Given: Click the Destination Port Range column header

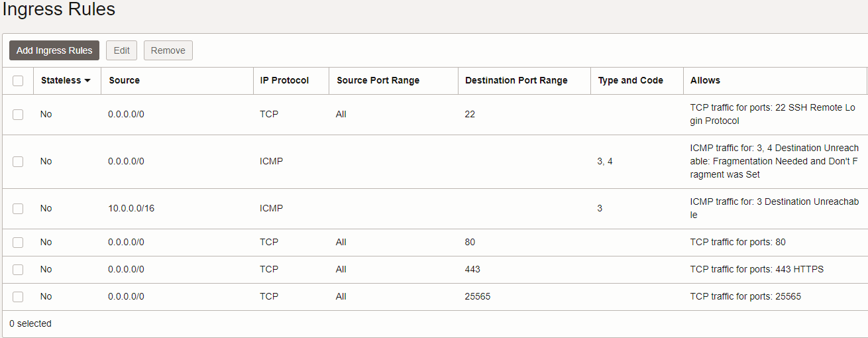Looking at the screenshot, I should point(516,80).
